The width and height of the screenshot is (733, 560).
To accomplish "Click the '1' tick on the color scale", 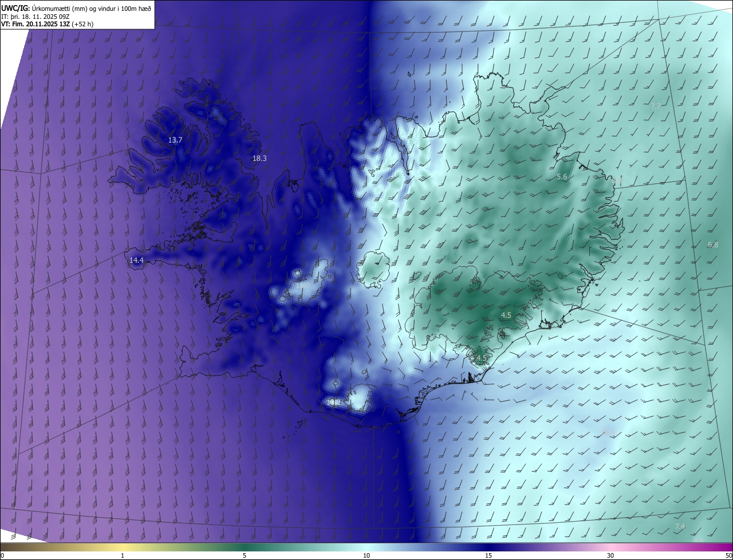I will (123, 555).
